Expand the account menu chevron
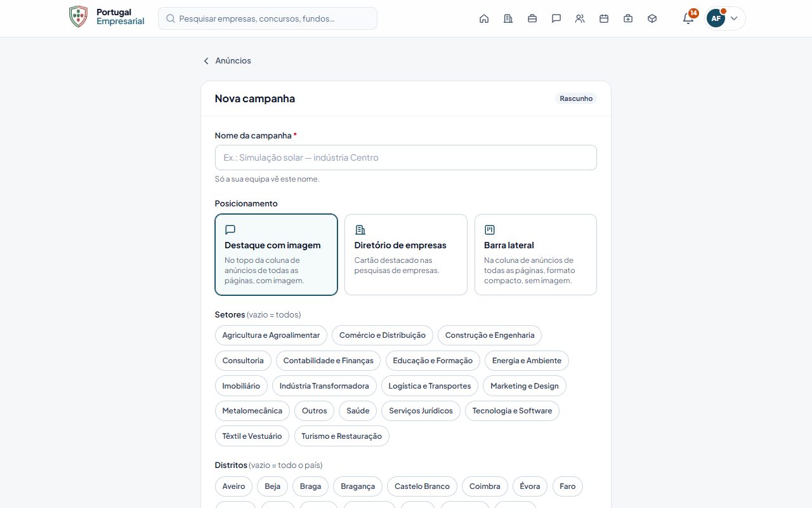The width and height of the screenshot is (812, 508). click(x=734, y=18)
